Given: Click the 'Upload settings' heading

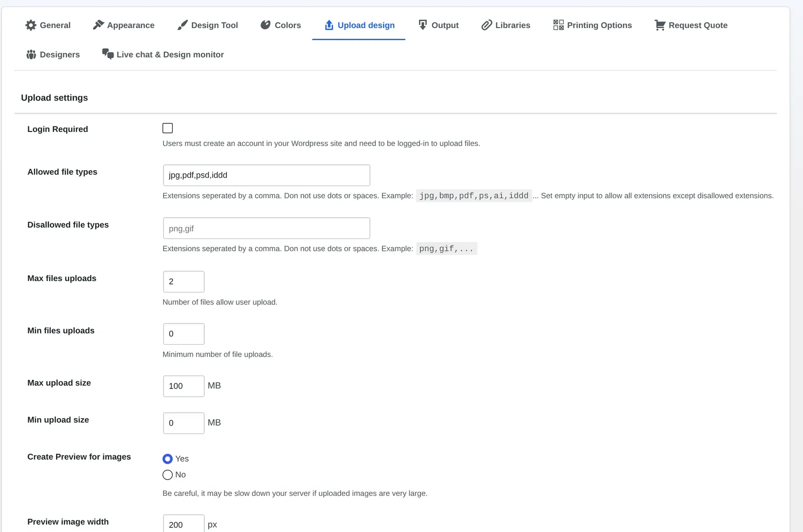Looking at the screenshot, I should coord(54,98).
